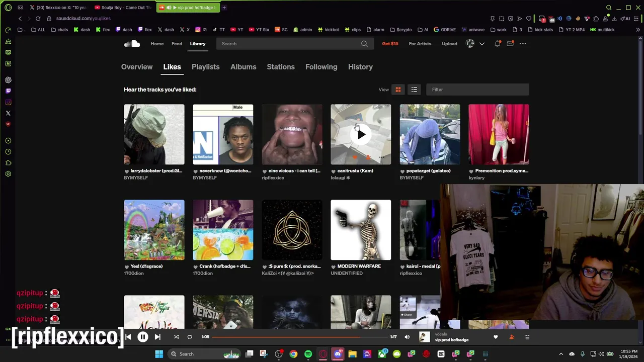Toggle shuffle in the player
The image size is (644, 362).
[x=176, y=337]
